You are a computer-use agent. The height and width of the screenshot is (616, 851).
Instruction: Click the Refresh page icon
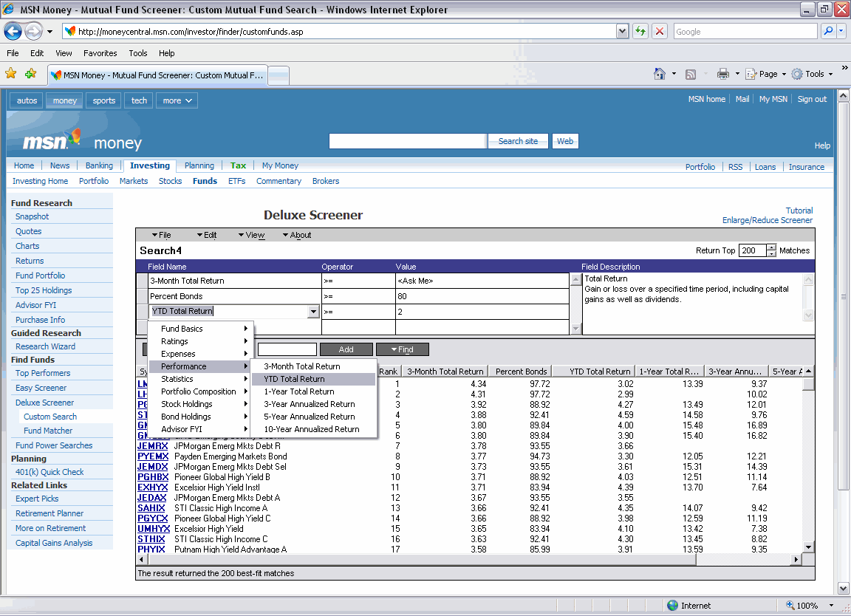point(640,32)
